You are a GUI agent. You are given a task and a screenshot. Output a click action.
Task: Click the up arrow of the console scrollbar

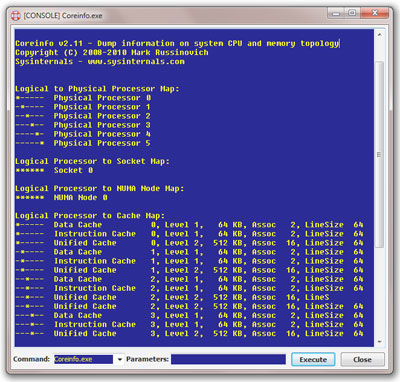point(379,34)
